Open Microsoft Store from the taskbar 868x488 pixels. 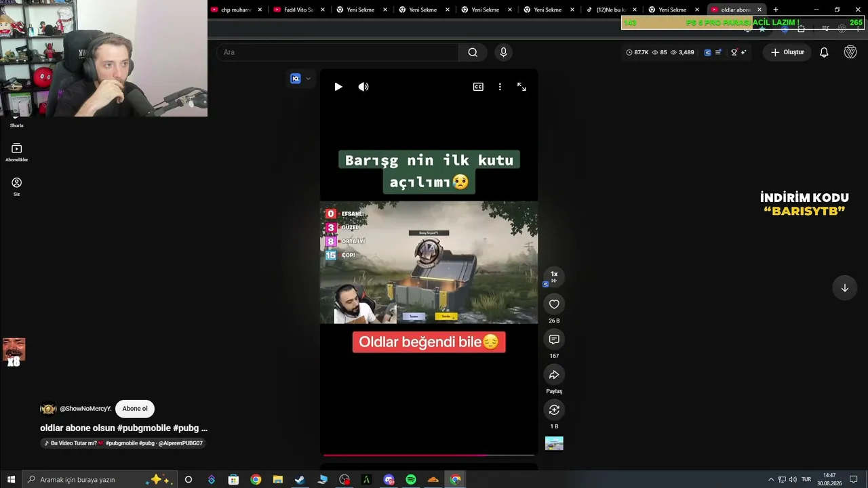coord(233,480)
